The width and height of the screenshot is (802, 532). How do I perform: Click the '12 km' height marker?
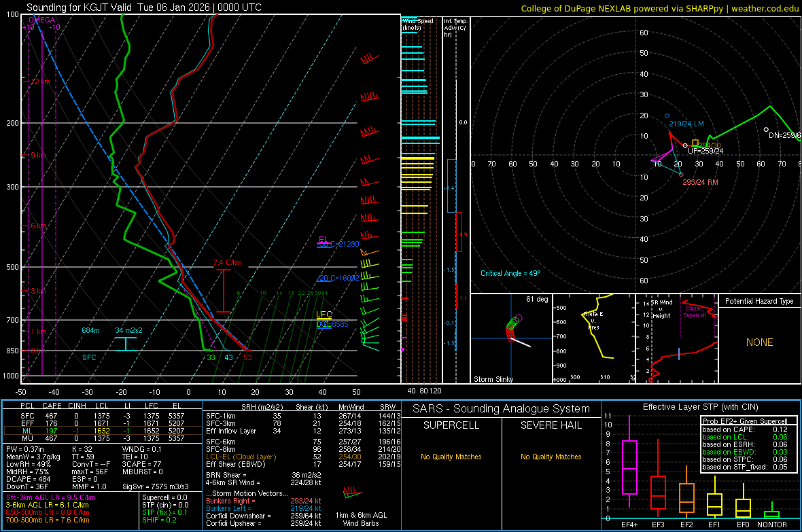pyautogui.click(x=40, y=82)
